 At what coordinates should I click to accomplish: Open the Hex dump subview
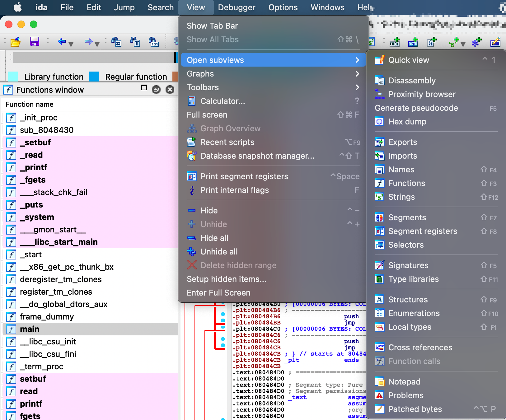436,122
